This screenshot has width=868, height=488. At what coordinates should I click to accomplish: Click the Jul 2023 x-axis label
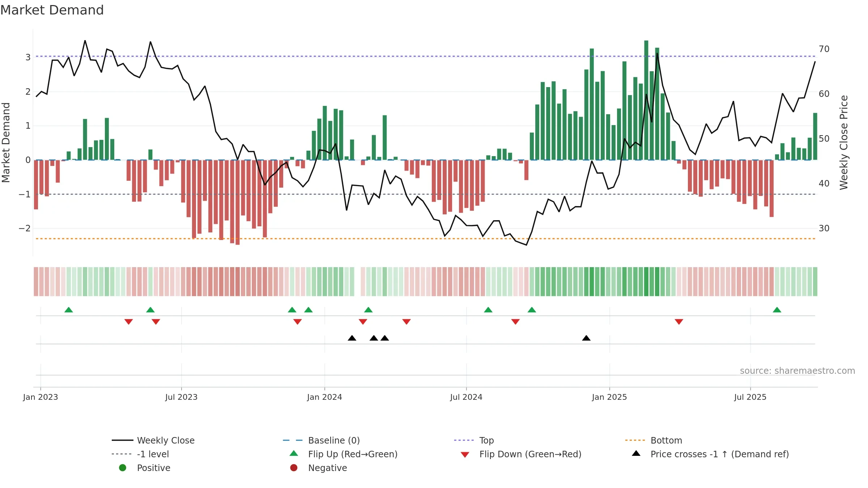(x=181, y=397)
